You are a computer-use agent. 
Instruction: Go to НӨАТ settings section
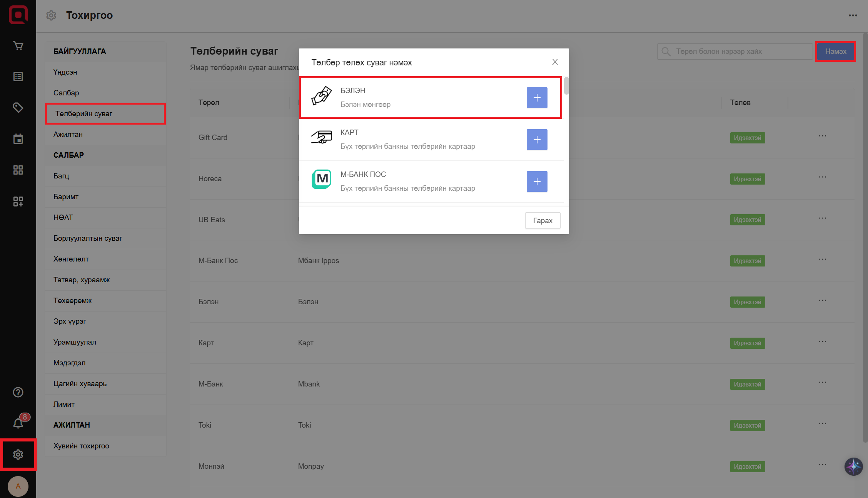tap(63, 217)
